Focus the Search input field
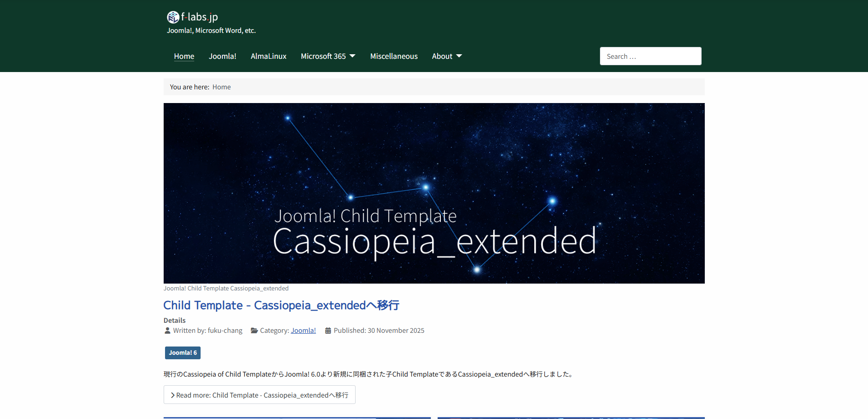The height and width of the screenshot is (419, 868). (x=650, y=56)
